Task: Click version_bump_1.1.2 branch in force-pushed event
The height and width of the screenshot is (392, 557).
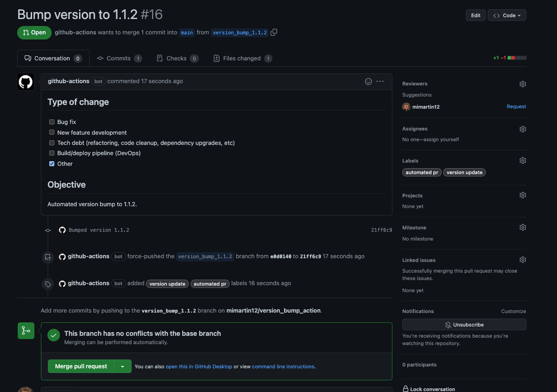Action: 205,256
